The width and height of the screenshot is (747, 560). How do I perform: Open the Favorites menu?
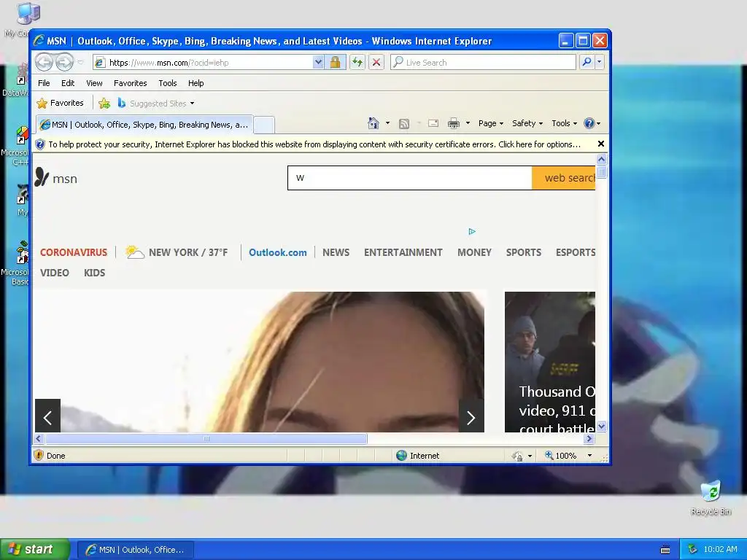click(x=130, y=83)
